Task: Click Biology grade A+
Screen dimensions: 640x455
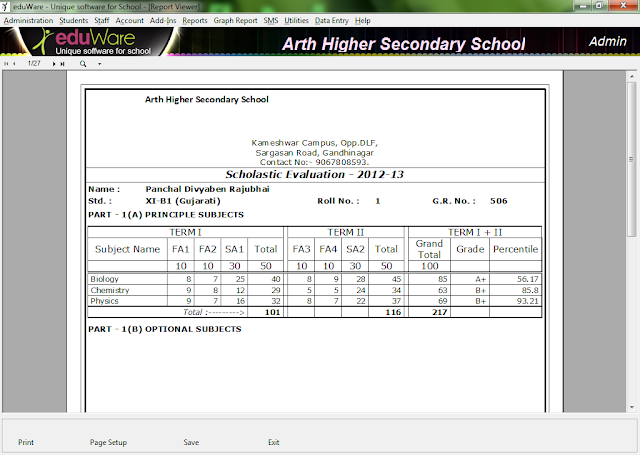Action: pos(480,279)
